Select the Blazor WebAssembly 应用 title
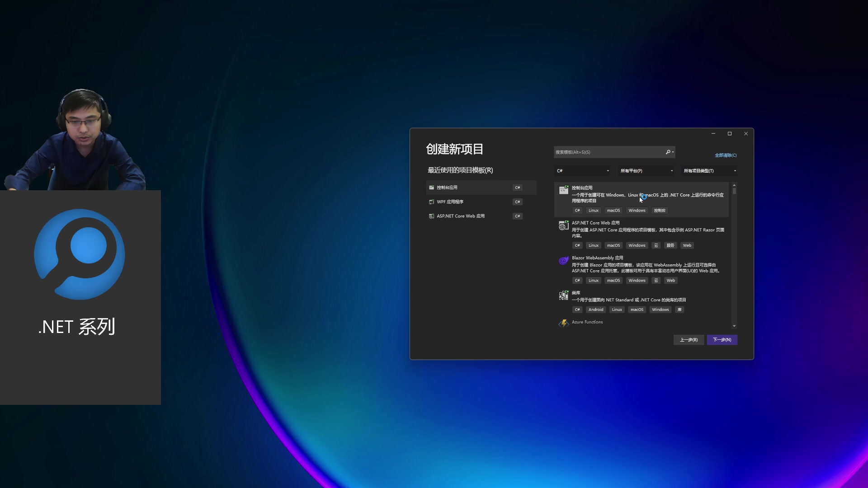Viewport: 868px width, 488px height. 597,258
